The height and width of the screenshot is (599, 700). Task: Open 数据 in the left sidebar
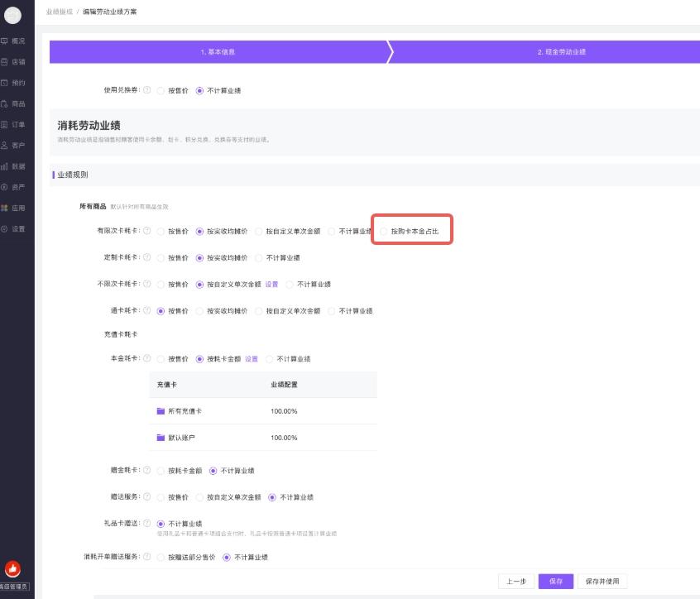click(13, 166)
